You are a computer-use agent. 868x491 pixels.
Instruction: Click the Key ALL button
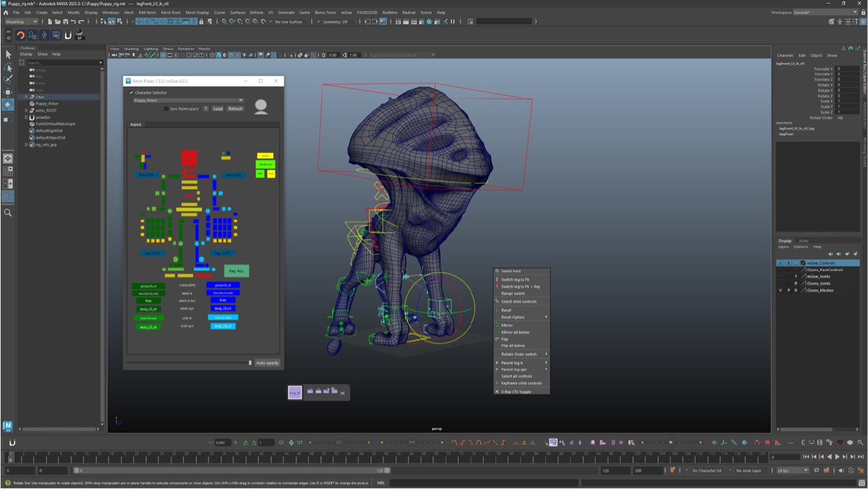pos(236,271)
